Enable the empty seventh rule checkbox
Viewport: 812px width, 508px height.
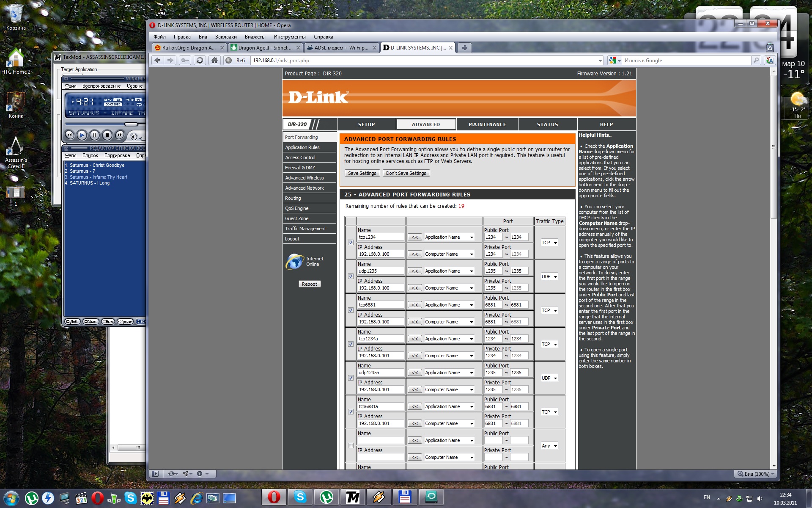click(x=351, y=446)
